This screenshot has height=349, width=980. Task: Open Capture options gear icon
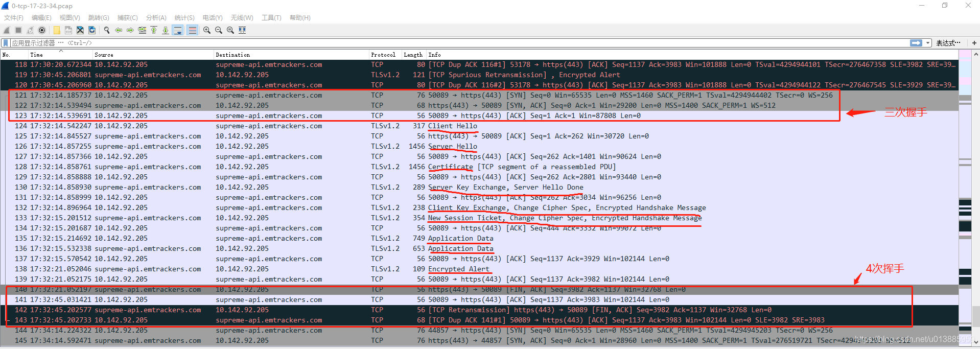pyautogui.click(x=42, y=30)
